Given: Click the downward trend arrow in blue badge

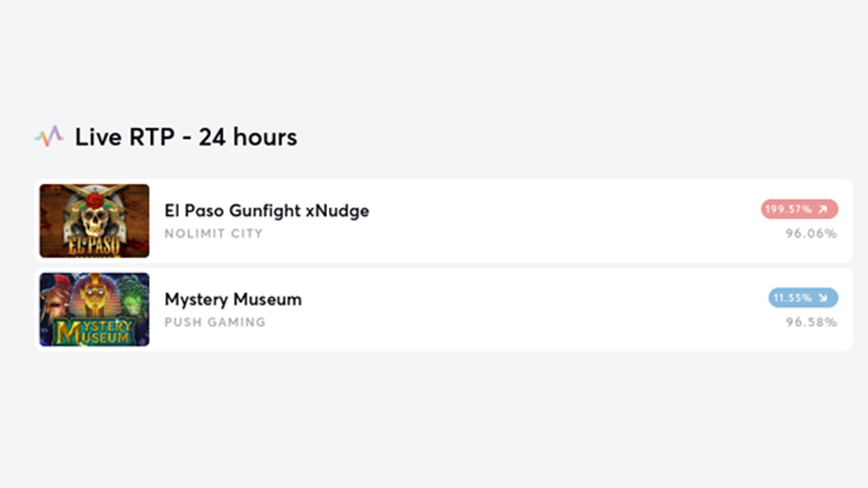Looking at the screenshot, I should 823,297.
